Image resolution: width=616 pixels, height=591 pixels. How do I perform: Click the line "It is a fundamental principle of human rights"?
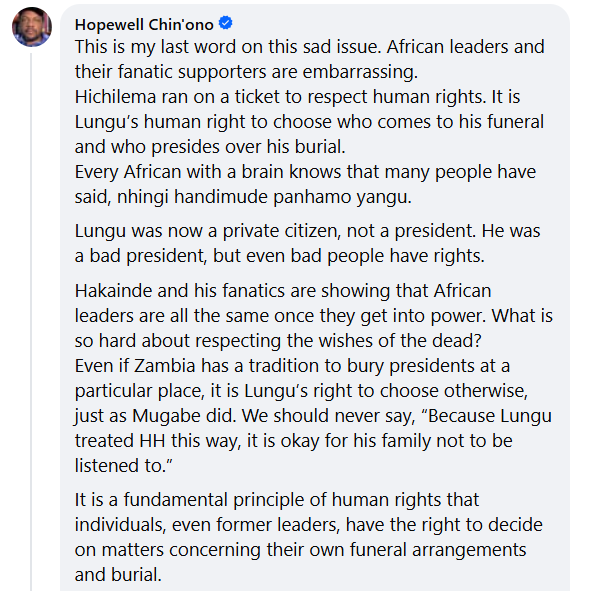tap(277, 499)
